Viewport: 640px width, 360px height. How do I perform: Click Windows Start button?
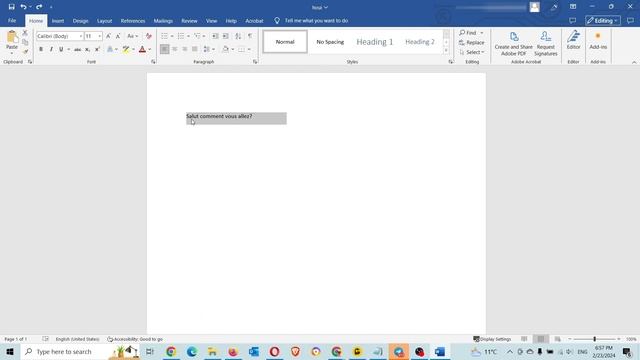10,351
